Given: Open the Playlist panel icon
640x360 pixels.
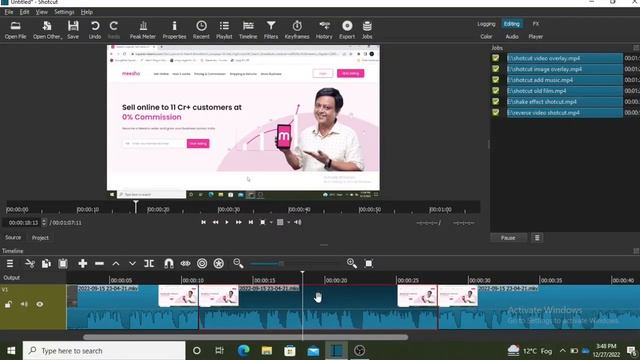Looking at the screenshot, I should pos(224,30).
